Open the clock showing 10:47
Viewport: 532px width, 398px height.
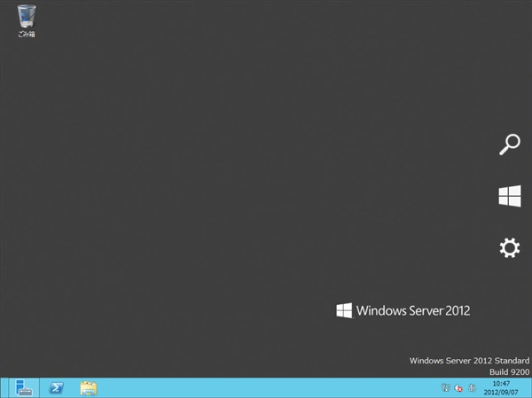(x=501, y=384)
